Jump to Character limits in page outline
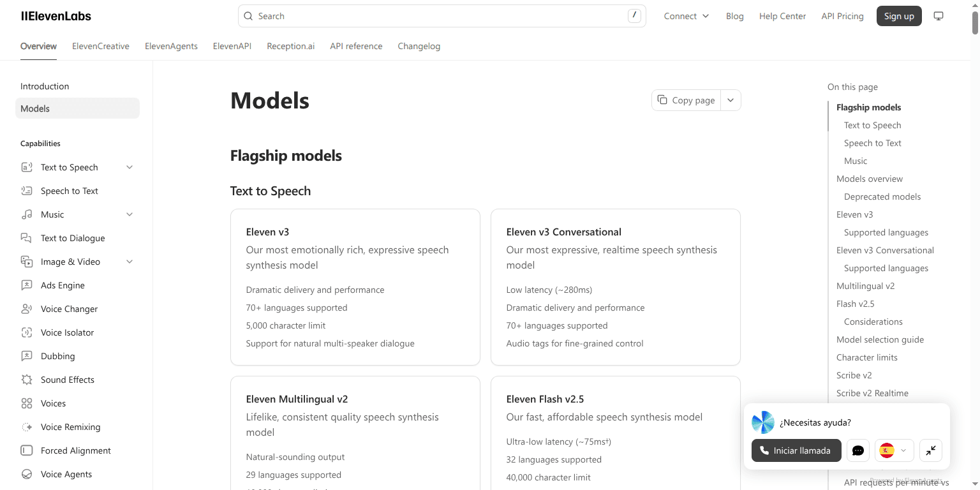 click(866, 357)
